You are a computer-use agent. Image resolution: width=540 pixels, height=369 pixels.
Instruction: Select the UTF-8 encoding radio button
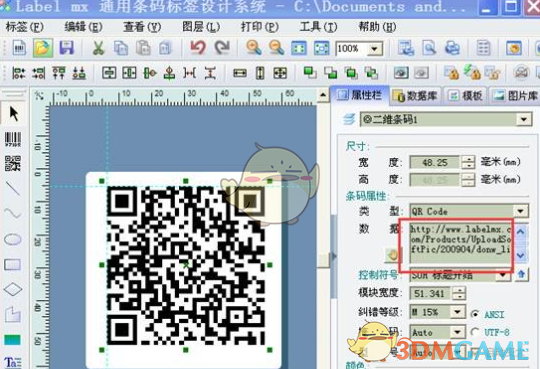coord(475,332)
